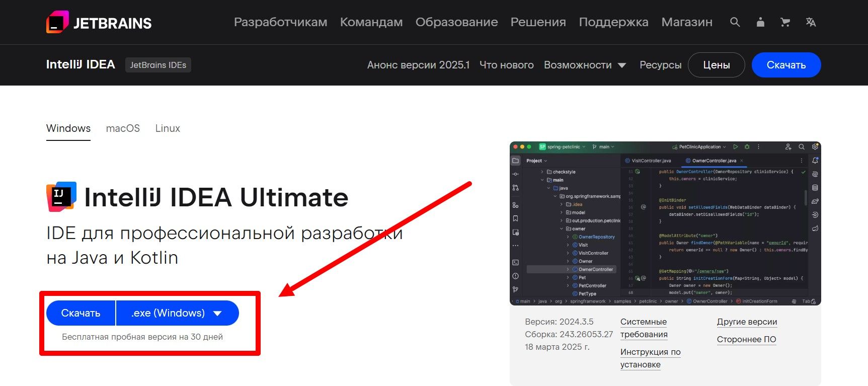Screen dimensions: 868x386
Task: Click the IDE screenshot preview image
Action: pos(665,223)
